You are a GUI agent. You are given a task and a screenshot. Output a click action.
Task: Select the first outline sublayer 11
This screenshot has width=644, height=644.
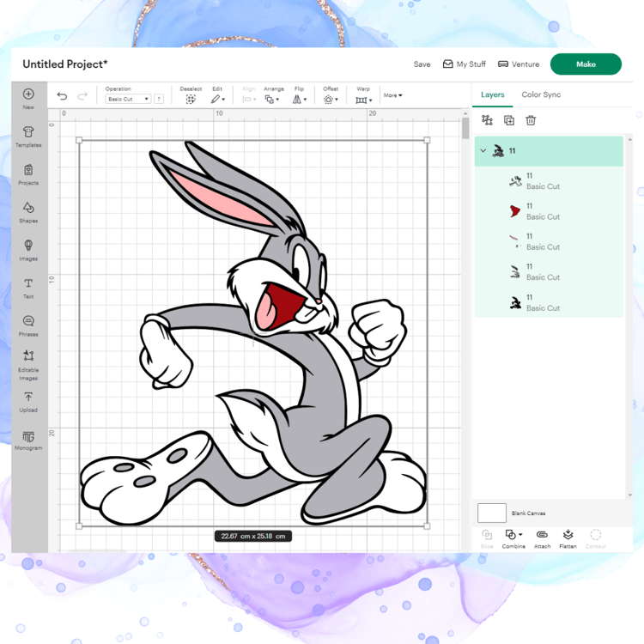(549, 180)
